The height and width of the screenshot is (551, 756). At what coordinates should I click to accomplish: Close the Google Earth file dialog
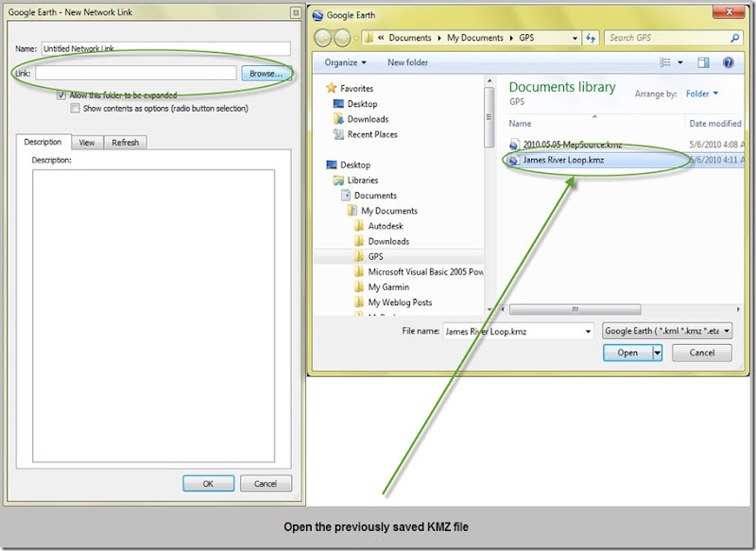coord(729,11)
